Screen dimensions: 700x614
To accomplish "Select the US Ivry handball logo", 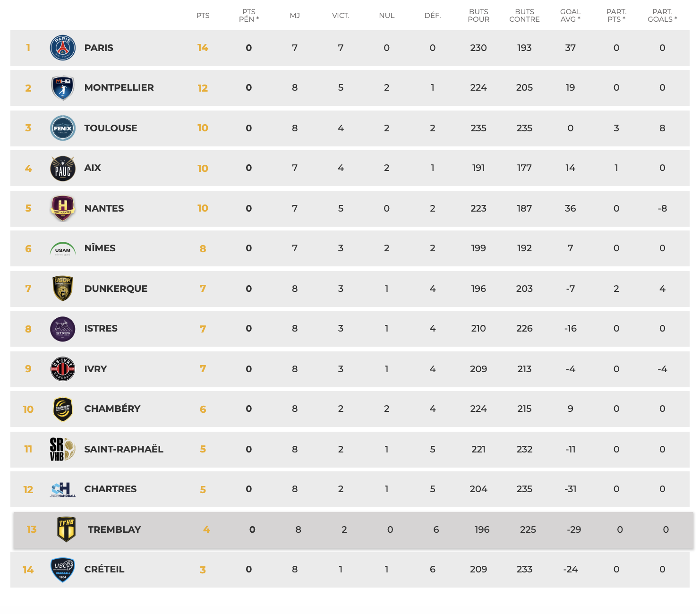I will tap(63, 369).
